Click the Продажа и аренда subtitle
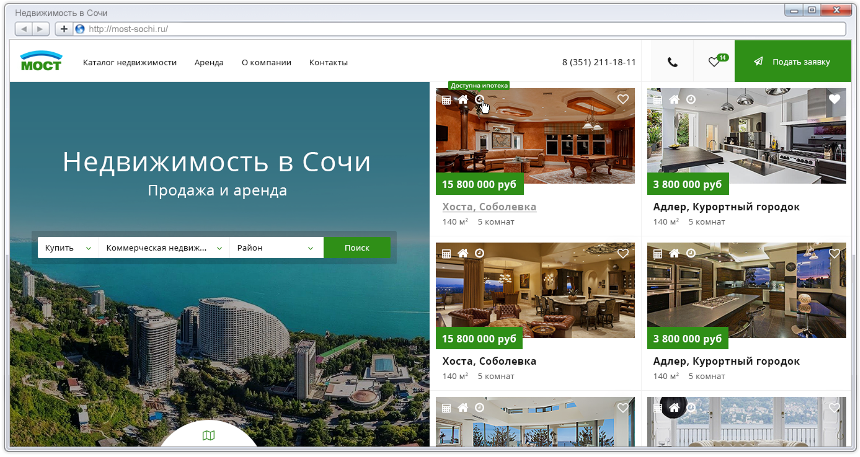This screenshot has height=457, width=860. 217,191
